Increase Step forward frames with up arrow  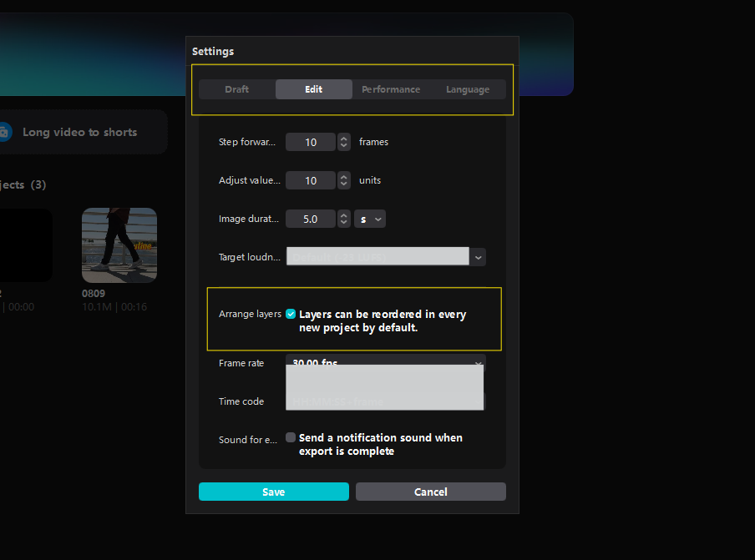click(x=343, y=139)
